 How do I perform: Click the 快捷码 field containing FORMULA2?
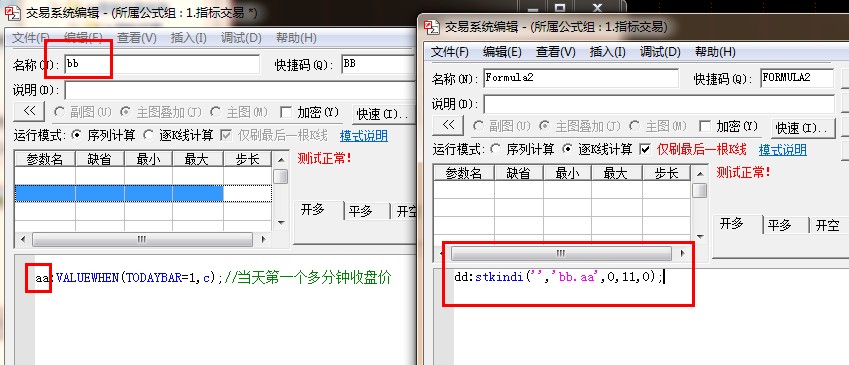[x=796, y=78]
